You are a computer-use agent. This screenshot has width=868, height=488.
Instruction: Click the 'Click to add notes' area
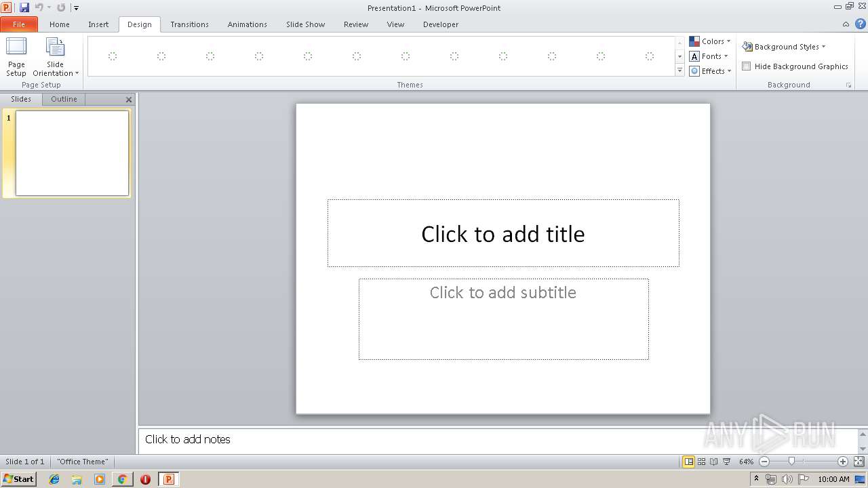pos(498,439)
